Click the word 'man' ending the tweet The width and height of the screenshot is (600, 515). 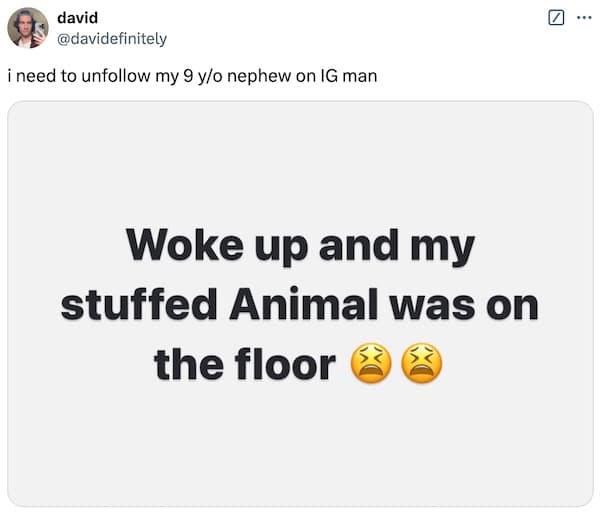pos(362,75)
